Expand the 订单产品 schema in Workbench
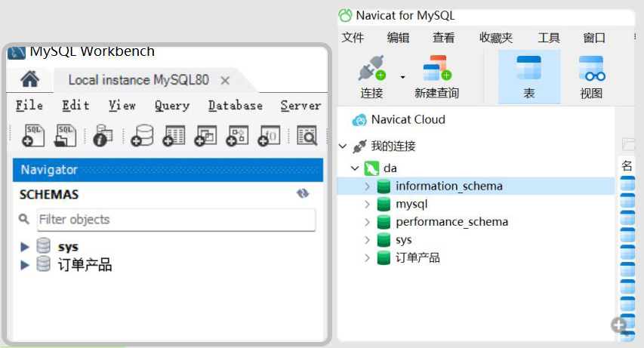The height and width of the screenshot is (348, 644). point(25,265)
